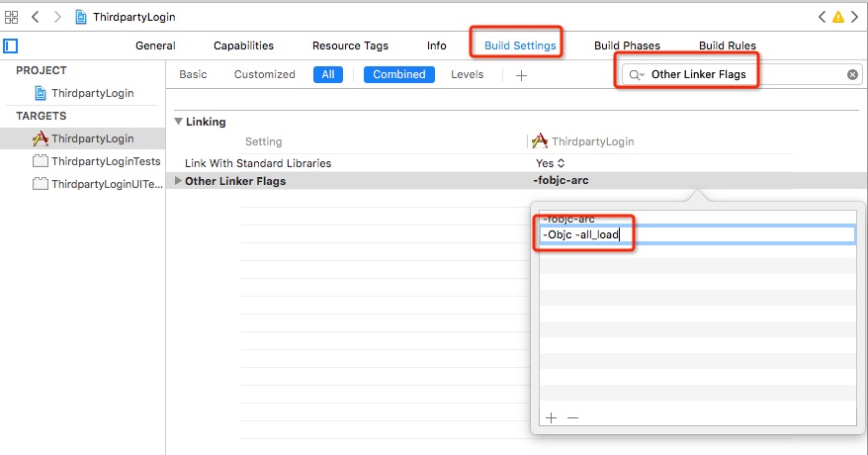Select the ThirdpartyLoginTests target
The width and height of the screenshot is (868, 455).
96,161
